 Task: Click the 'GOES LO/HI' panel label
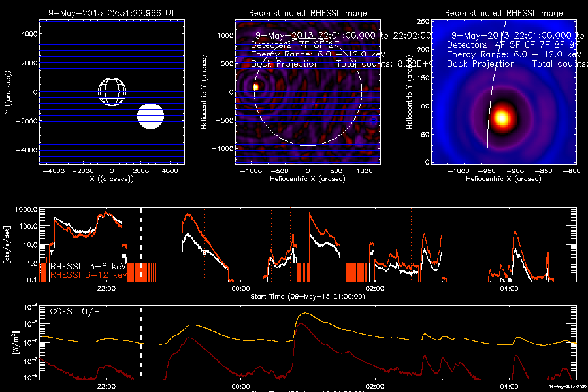click(x=76, y=311)
